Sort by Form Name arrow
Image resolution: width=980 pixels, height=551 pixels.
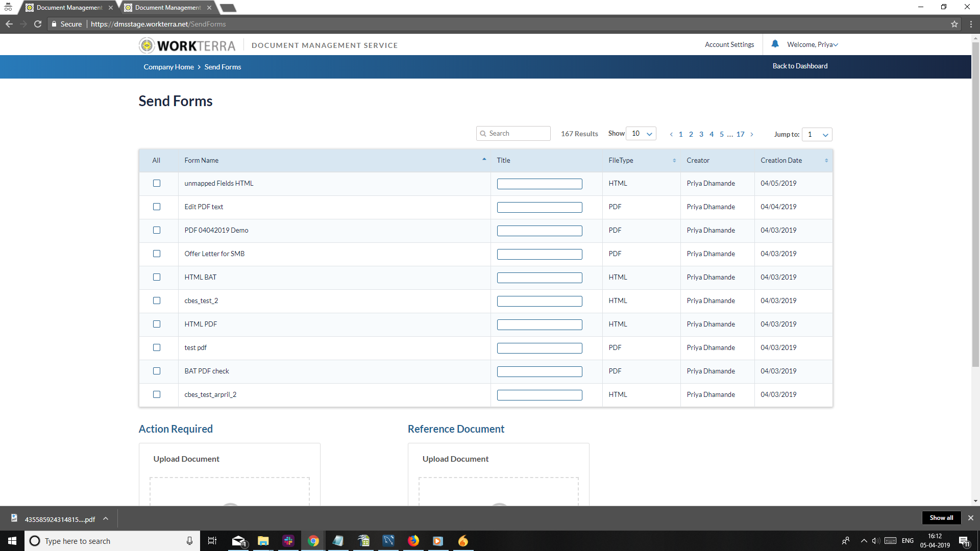484,160
